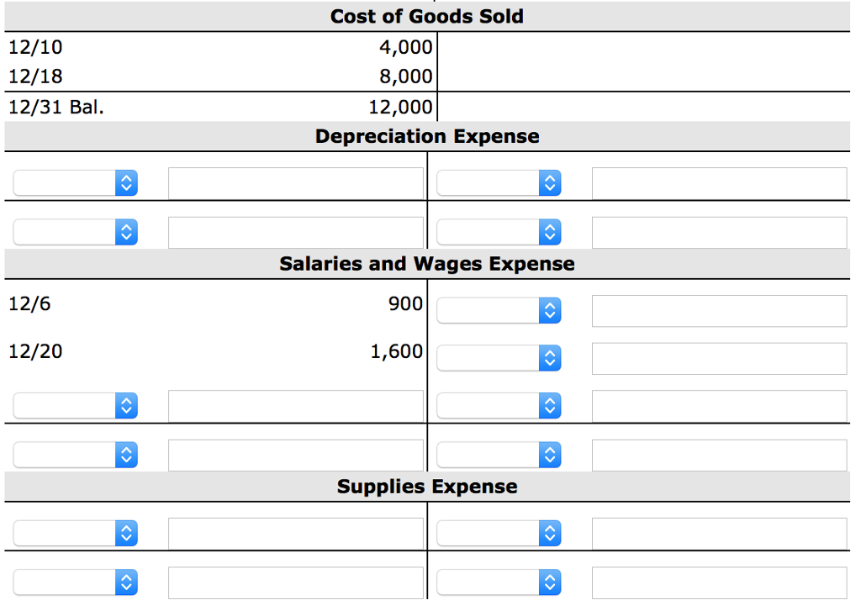Open the bottom left dropdown in Salaries and Wages
The image size is (861, 616).
[x=75, y=455]
